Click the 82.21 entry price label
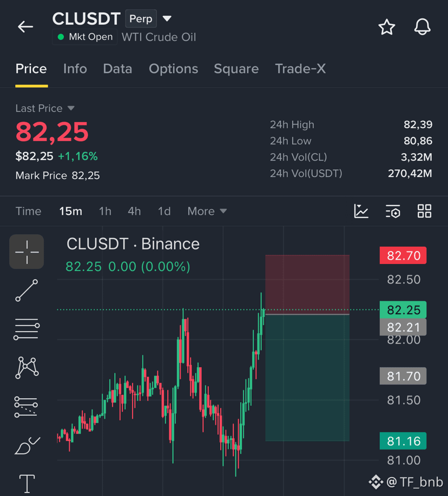Viewport: 448px width, 496px height. tap(403, 327)
